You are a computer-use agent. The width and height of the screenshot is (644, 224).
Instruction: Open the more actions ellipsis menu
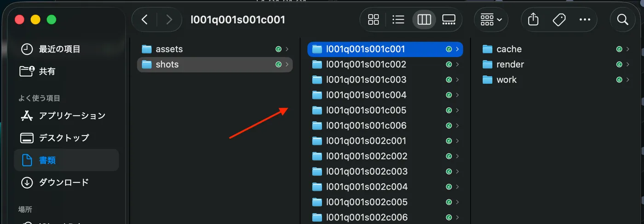pyautogui.click(x=585, y=19)
